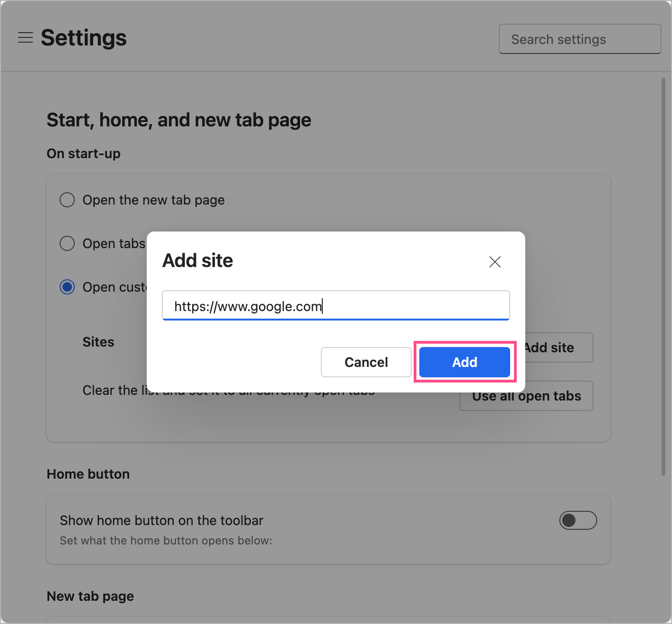
Task: Close the Add site dialog
Action: point(495,262)
